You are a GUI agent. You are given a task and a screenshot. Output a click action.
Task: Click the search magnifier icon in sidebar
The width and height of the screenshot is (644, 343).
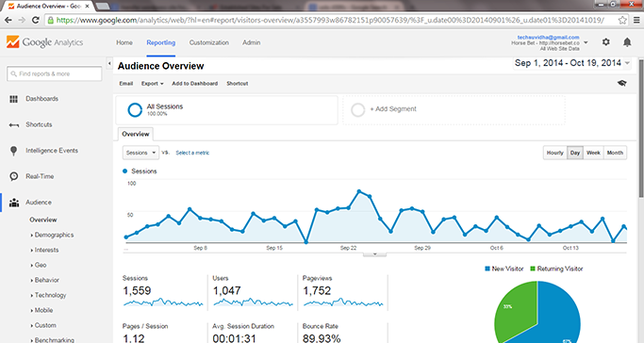pyautogui.click(x=13, y=73)
